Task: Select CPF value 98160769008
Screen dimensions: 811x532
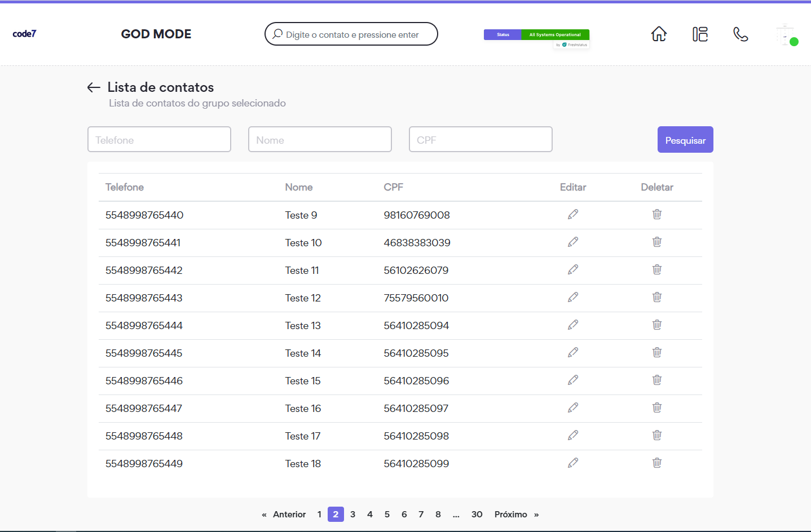Action: pyautogui.click(x=417, y=215)
